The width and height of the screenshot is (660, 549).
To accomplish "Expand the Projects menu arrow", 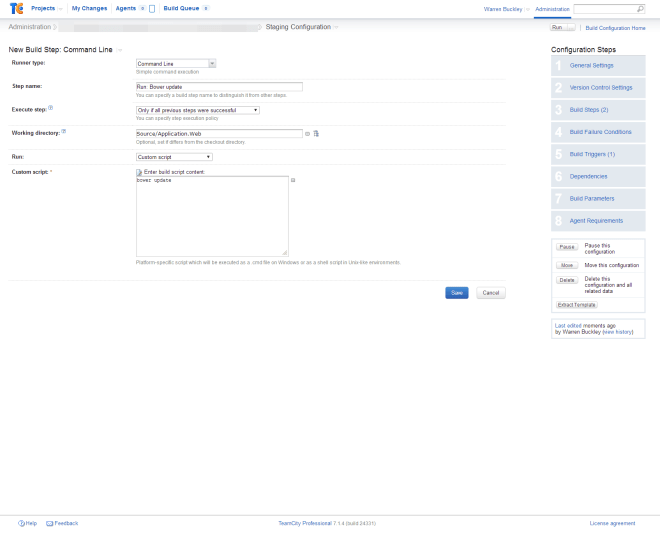I will 61,8.
